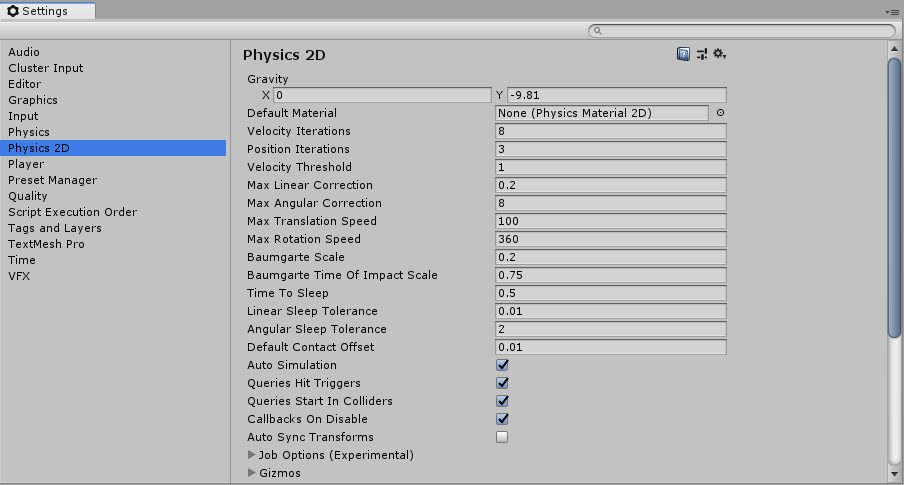The height and width of the screenshot is (485, 904).
Task: Expand the Gizmos foldout
Action: click(251, 472)
